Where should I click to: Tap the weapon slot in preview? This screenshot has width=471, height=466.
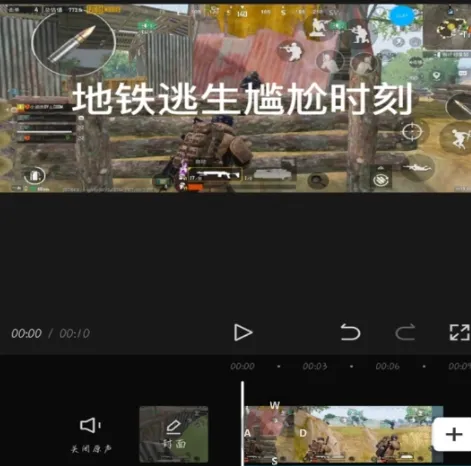point(215,175)
